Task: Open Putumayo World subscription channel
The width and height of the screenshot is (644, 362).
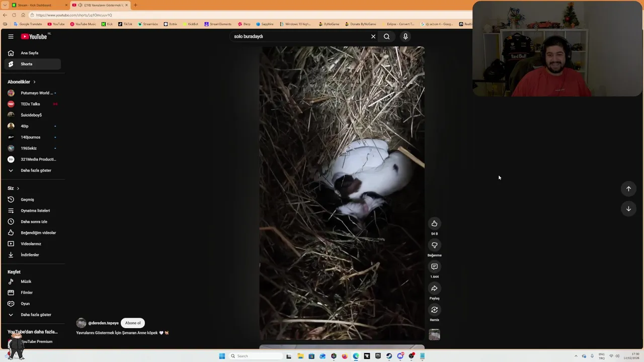Action: [32, 93]
